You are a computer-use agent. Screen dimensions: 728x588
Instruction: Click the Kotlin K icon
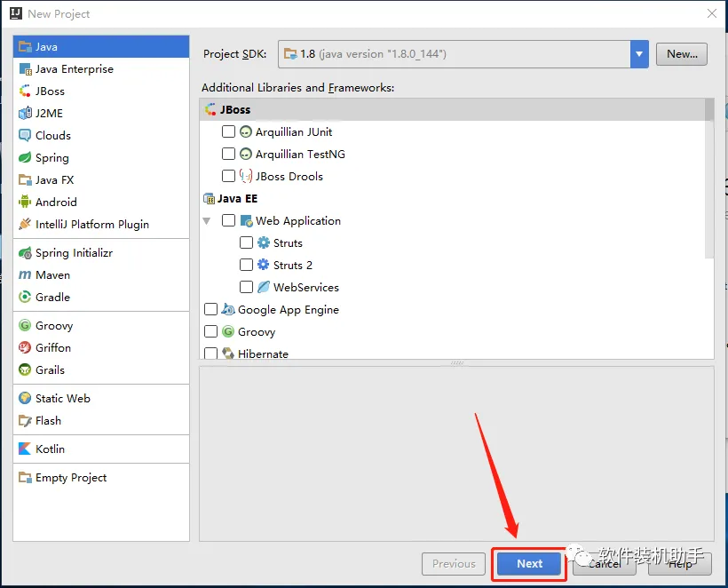point(25,449)
